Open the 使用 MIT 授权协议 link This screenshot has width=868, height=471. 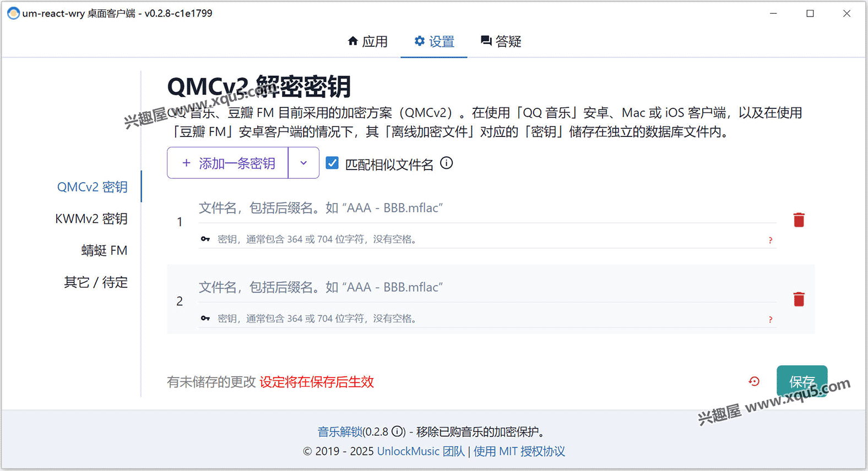pos(519,451)
